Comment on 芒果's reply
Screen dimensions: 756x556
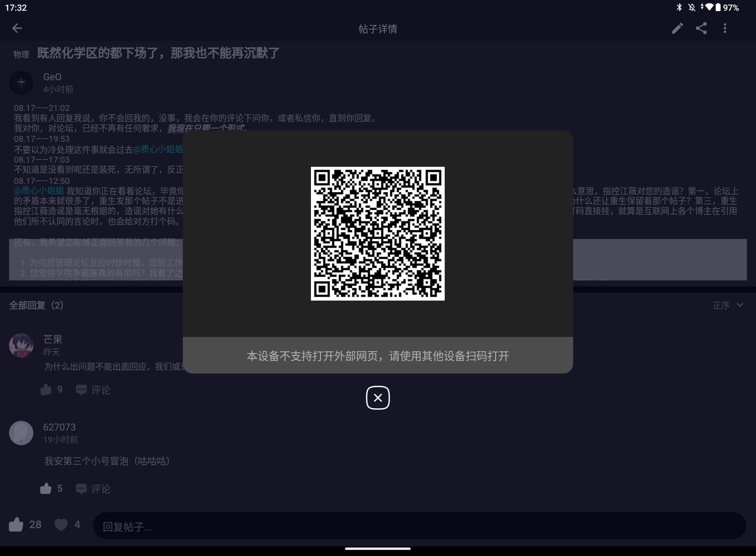93,390
